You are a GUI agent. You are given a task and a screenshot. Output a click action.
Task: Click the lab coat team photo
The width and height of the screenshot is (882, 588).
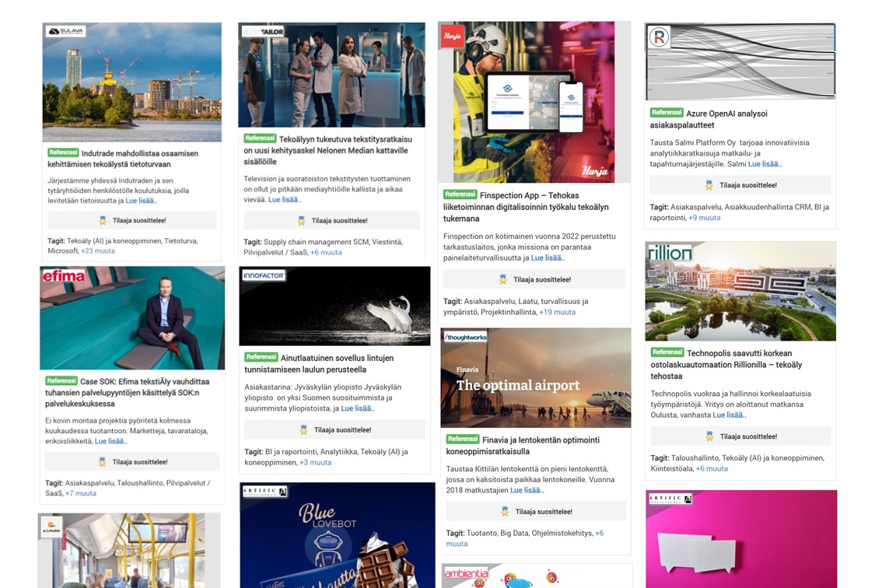point(332,75)
